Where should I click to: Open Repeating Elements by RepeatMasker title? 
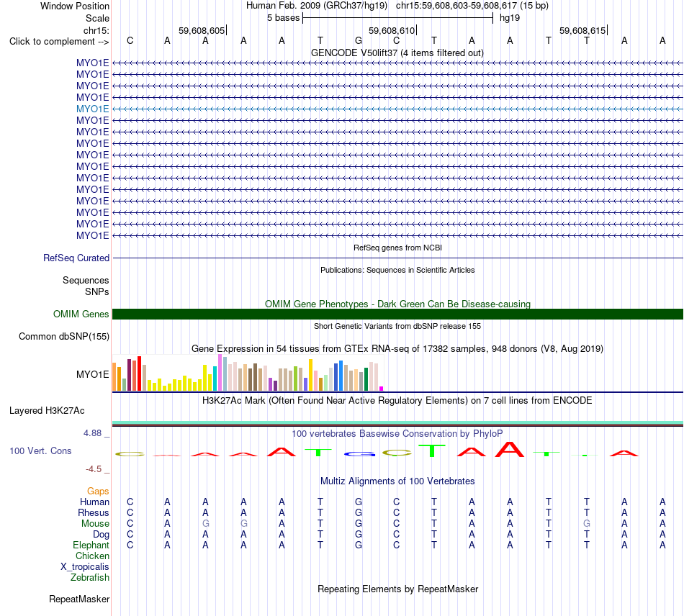point(397,589)
